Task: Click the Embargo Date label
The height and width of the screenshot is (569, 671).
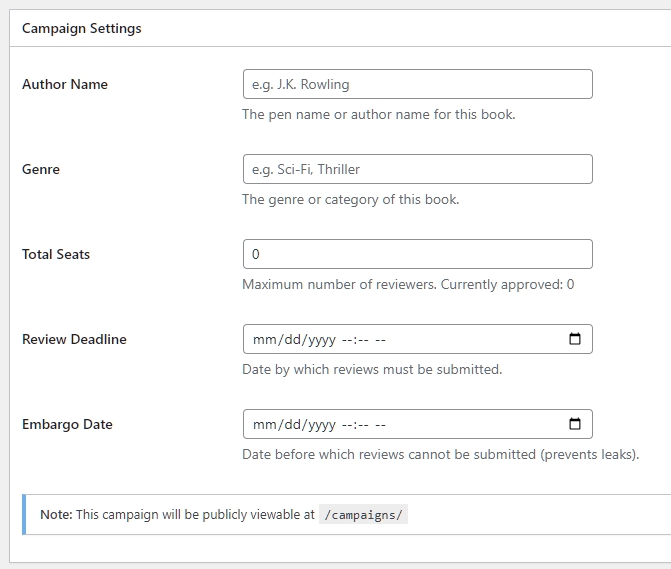Action: [68, 424]
